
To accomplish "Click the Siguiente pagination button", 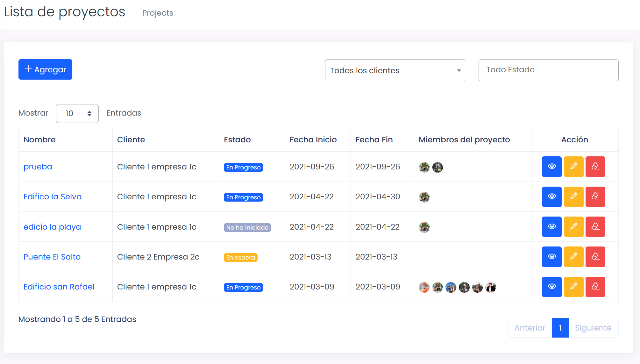I will [x=593, y=328].
